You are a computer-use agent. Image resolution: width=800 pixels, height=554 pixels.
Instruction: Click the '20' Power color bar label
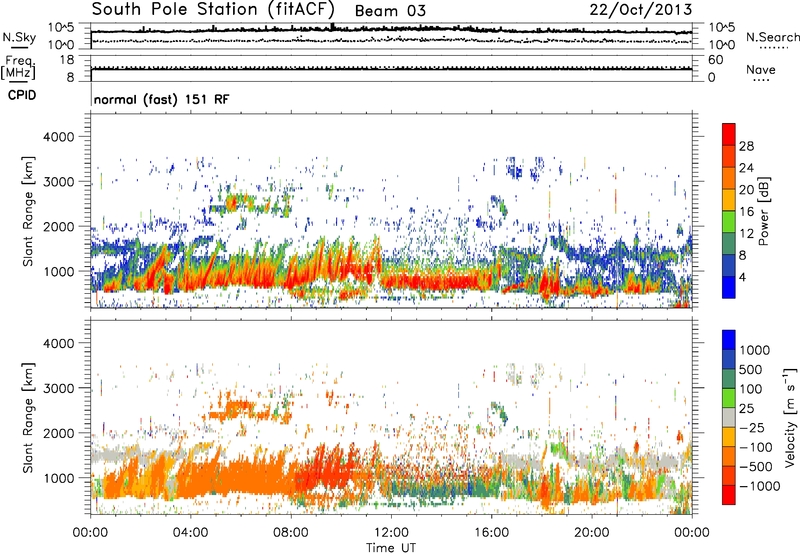[x=746, y=190]
